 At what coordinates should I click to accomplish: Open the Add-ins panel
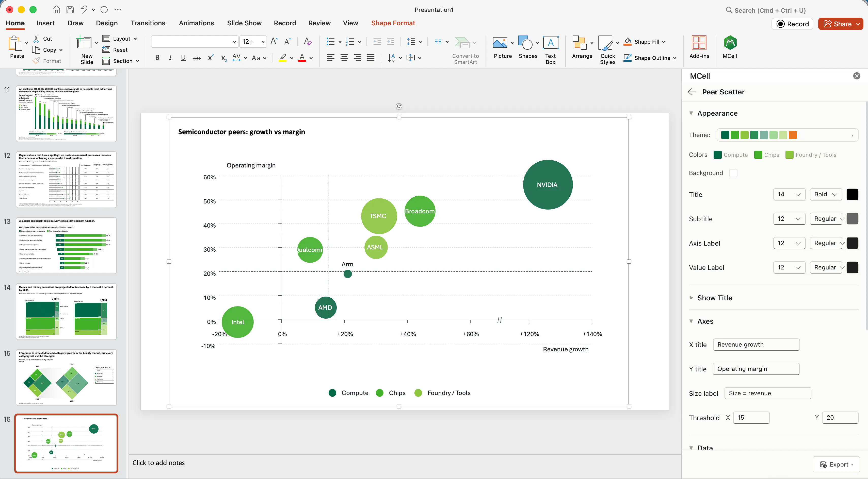(699, 47)
